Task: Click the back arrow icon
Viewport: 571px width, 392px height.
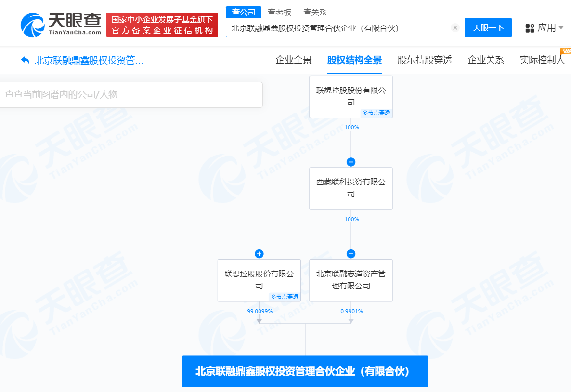Action: tap(25, 60)
